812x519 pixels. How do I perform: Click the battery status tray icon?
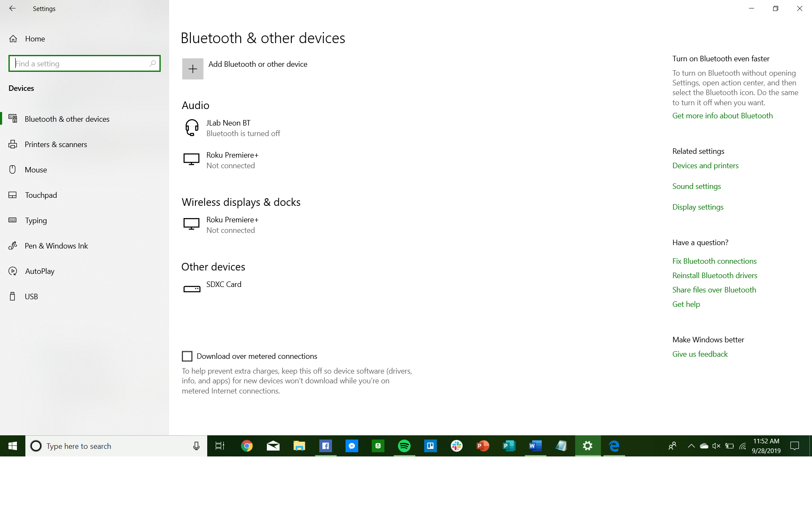(730, 446)
